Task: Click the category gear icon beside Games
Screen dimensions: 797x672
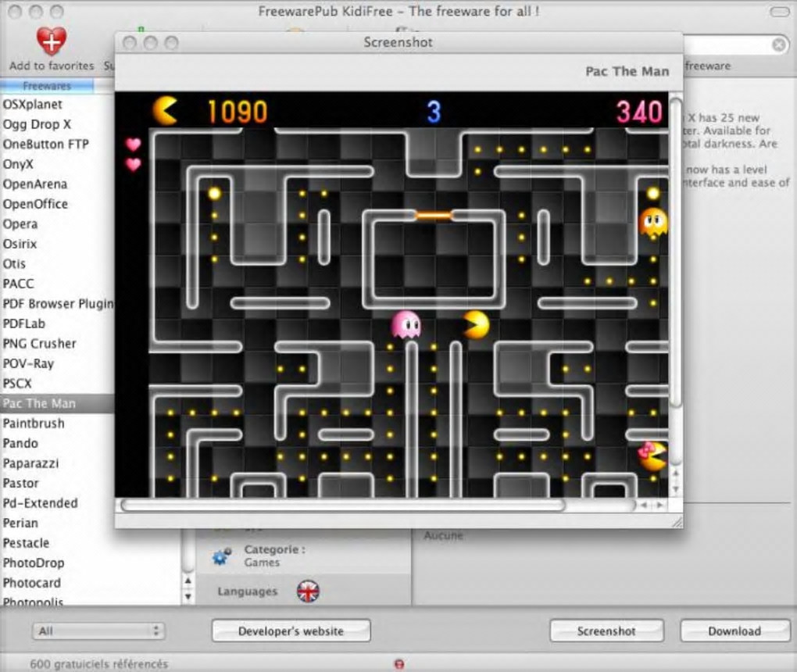Action: click(221, 556)
